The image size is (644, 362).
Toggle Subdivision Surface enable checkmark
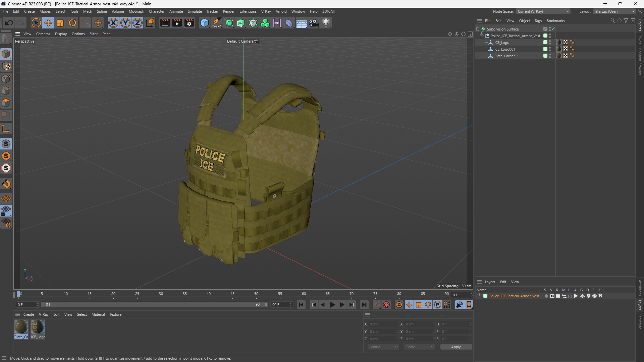(553, 29)
